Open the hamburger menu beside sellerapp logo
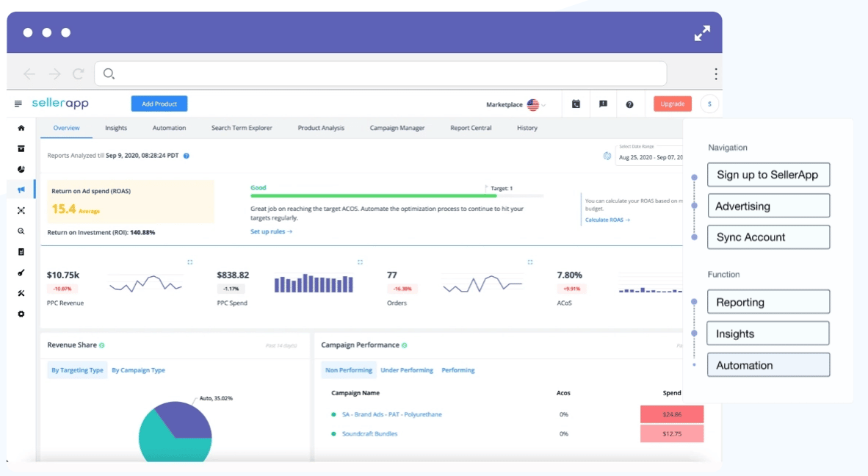 tap(18, 104)
